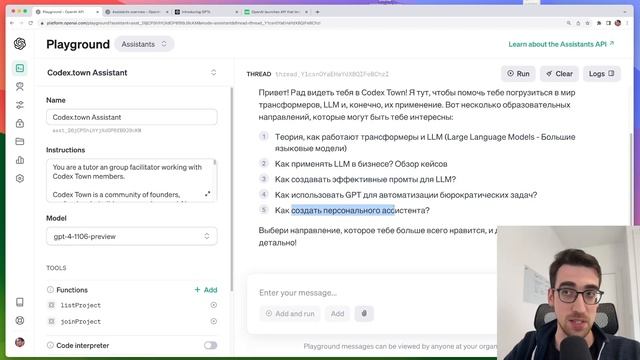Image resolution: width=640 pixels, height=360 pixels.
Task: Switch to the Assistants overview browser tab
Action: pos(137,12)
